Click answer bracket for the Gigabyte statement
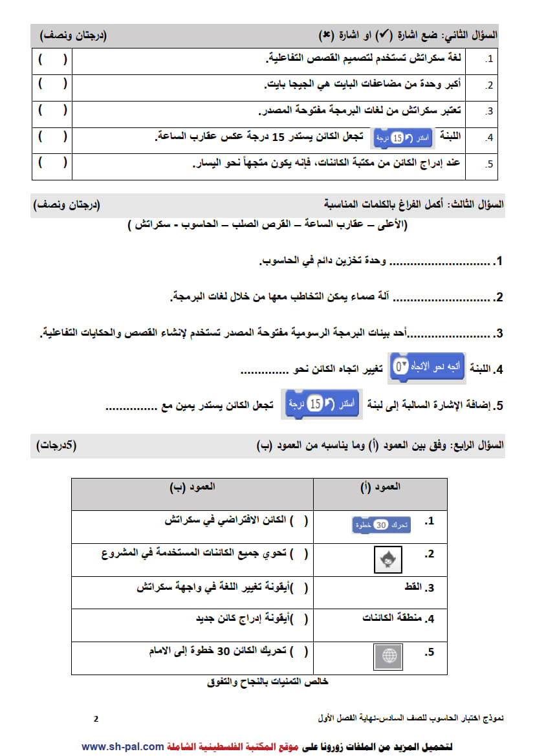 tap(52, 85)
